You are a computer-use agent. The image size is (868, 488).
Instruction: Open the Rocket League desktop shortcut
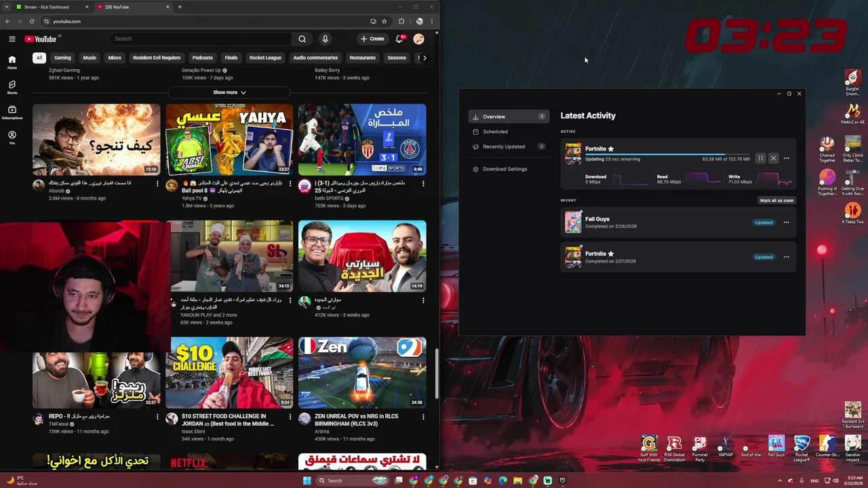coord(802,448)
